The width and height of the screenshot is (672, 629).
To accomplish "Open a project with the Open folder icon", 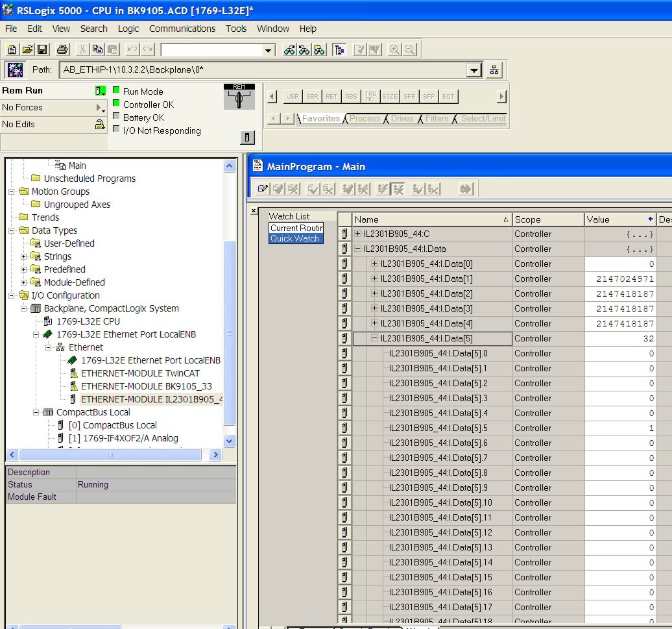I will pos(27,50).
